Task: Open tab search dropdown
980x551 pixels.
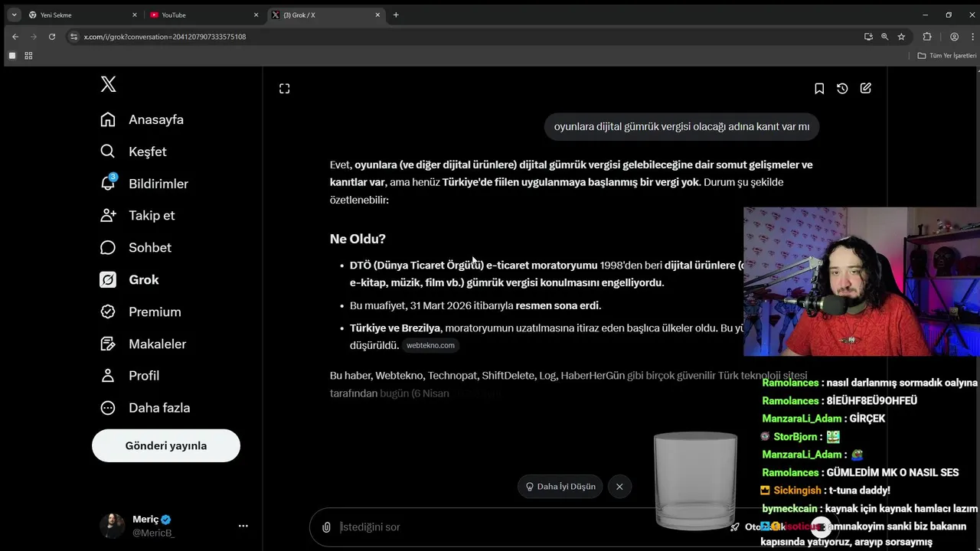Action: pos(14,15)
